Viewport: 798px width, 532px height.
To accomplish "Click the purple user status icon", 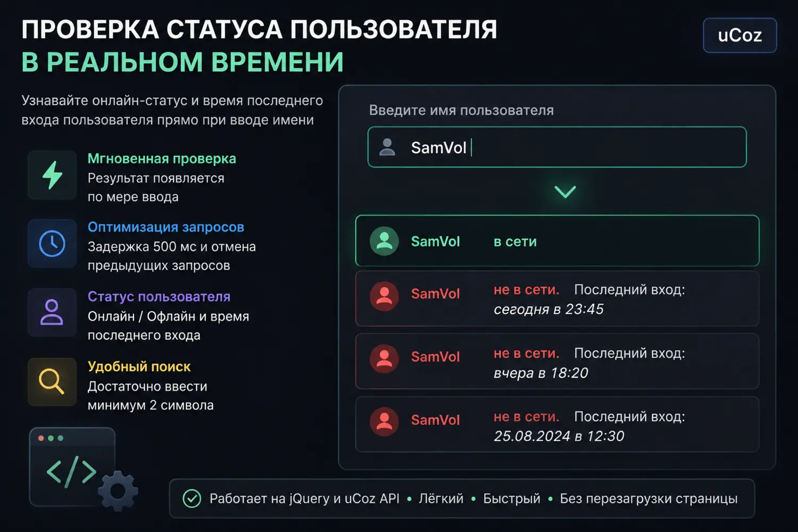I will (x=52, y=313).
